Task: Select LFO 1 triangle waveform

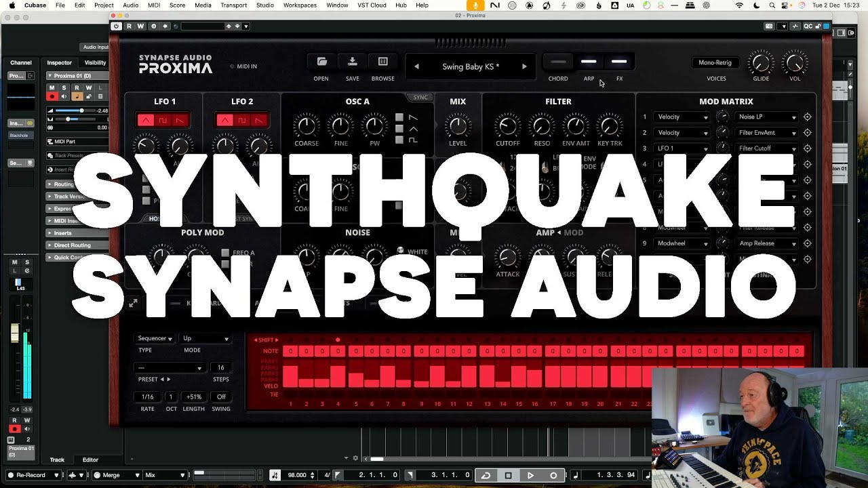Action: click(x=146, y=121)
